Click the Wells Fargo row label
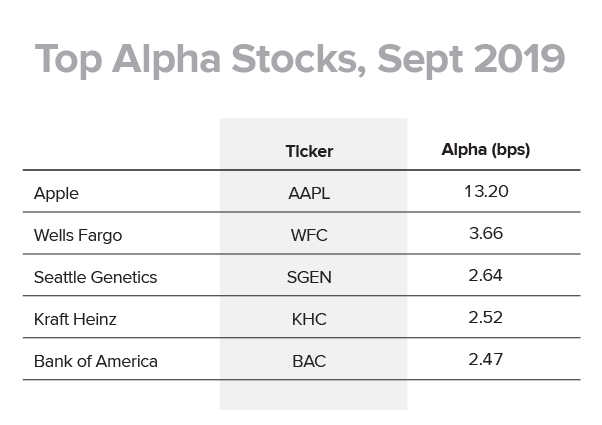 click(x=78, y=235)
